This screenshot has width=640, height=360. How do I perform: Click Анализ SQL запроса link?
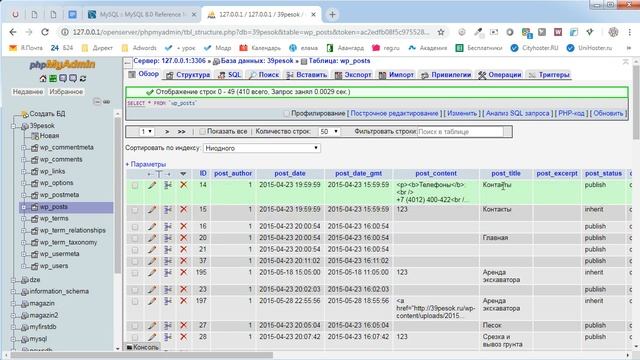click(x=518, y=113)
